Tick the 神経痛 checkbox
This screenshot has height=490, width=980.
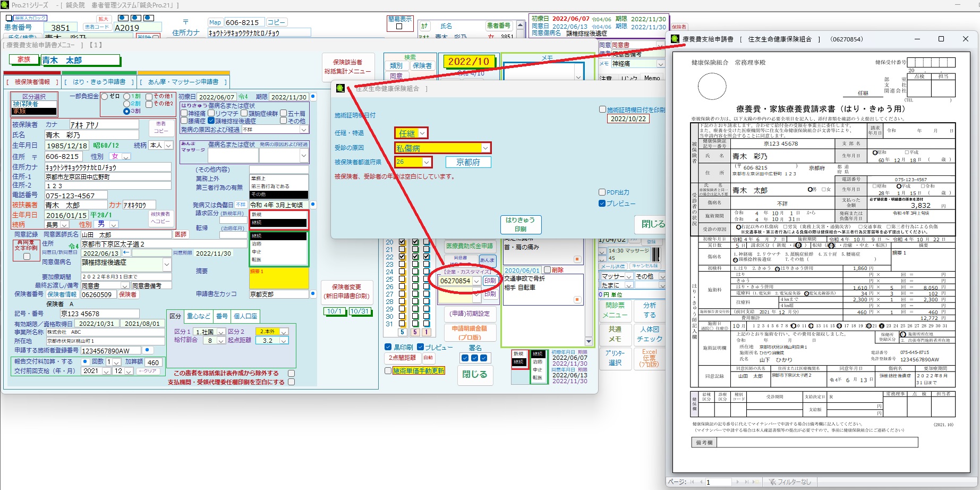[184, 113]
